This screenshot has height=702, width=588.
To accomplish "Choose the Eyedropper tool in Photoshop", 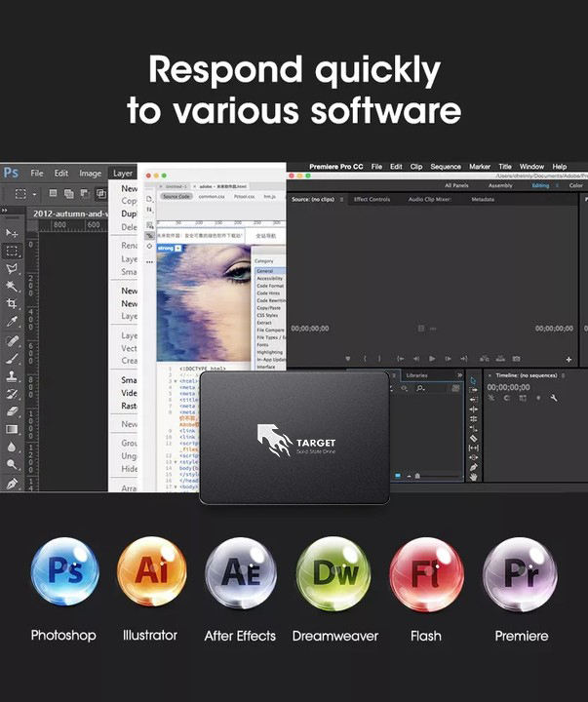I will [12, 321].
